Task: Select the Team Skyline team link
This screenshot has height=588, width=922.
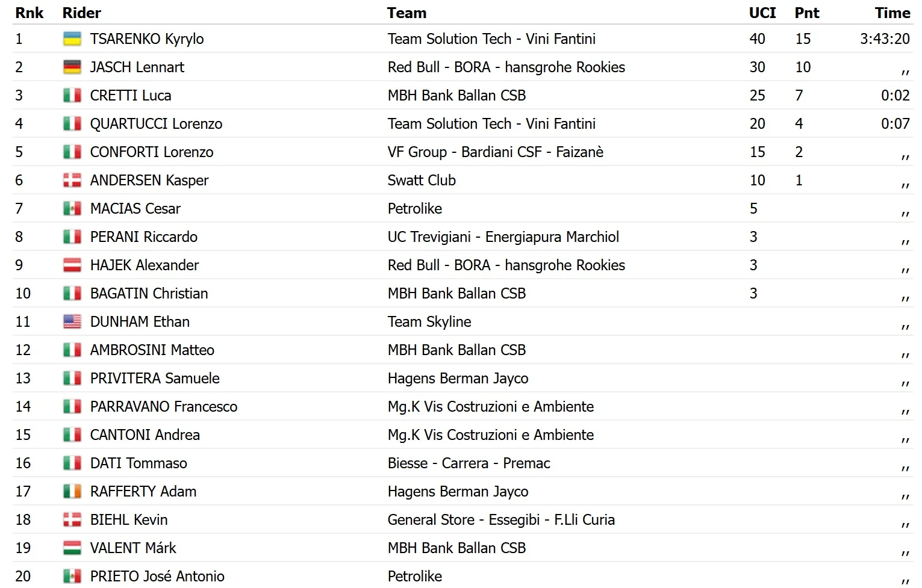Action: coord(429,322)
